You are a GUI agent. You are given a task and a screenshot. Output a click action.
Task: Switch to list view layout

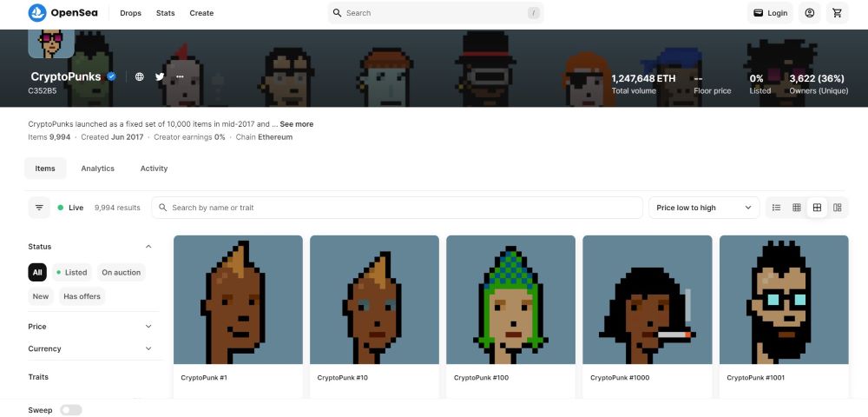(x=777, y=208)
